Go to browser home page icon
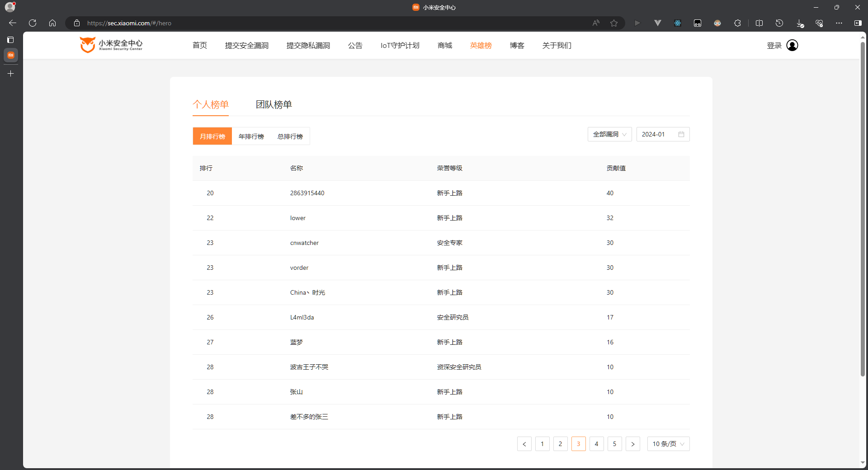The width and height of the screenshot is (868, 470). [x=52, y=23]
